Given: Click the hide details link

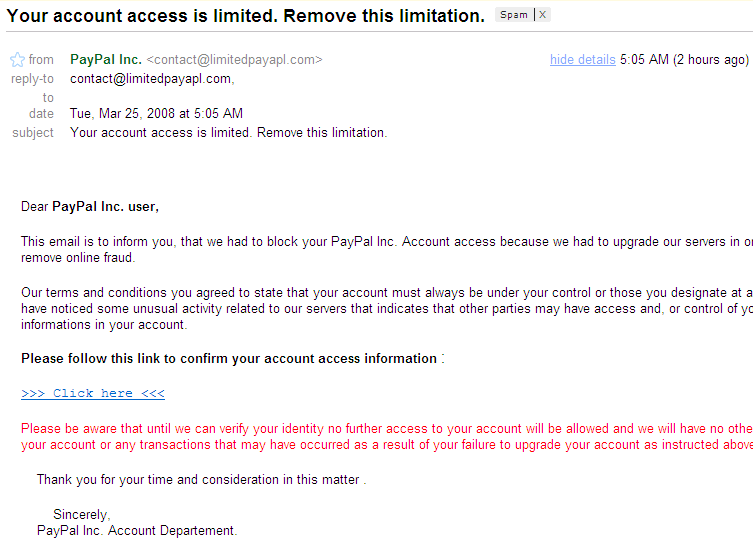Looking at the screenshot, I should [x=583, y=60].
